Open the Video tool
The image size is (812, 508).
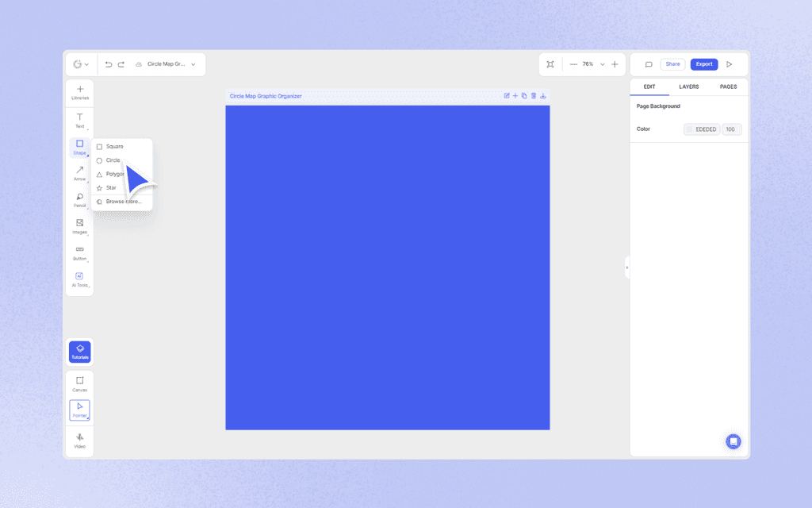click(79, 441)
